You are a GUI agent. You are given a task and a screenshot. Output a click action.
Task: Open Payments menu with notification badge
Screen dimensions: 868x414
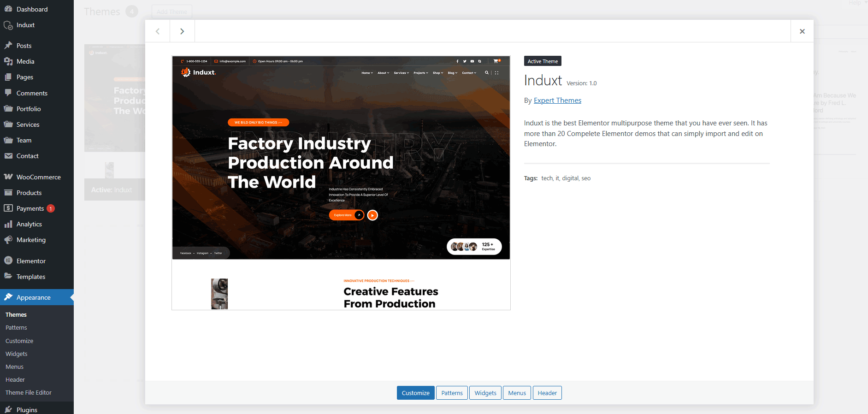(30, 208)
